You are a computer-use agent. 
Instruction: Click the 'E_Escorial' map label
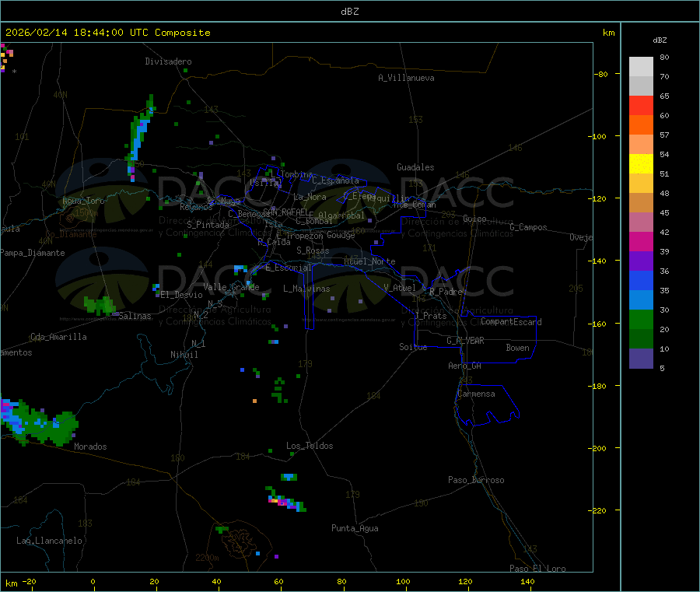coord(289,268)
